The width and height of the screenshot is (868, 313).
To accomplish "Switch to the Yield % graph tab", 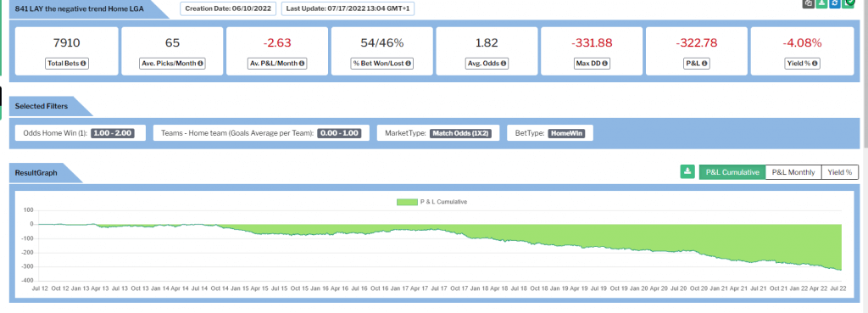I will 840,172.
